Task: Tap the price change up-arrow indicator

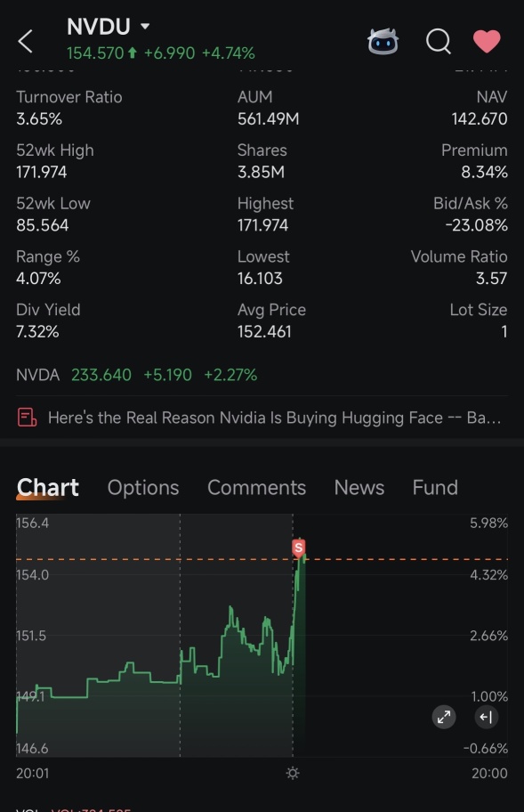Action: 133,53
